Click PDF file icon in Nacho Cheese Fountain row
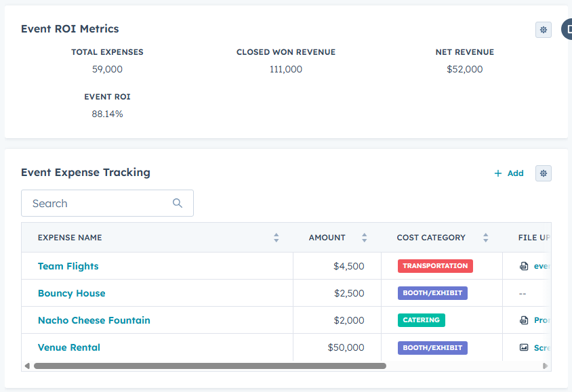Image resolution: width=572 pixels, height=392 pixels. click(x=524, y=320)
